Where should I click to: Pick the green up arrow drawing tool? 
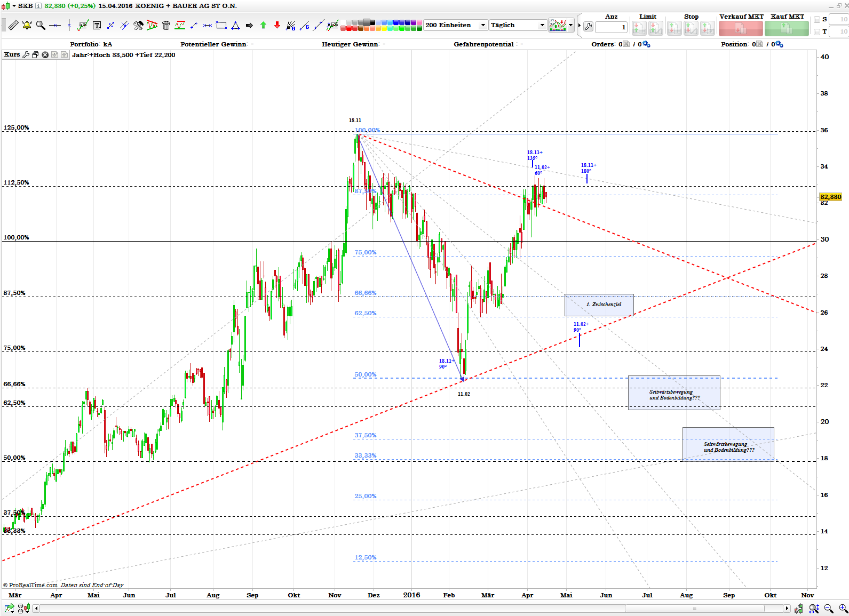[263, 25]
